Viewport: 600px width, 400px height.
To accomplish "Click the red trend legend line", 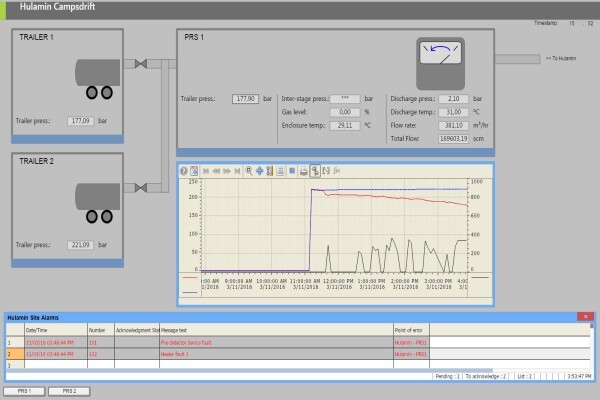I will pos(190,278).
